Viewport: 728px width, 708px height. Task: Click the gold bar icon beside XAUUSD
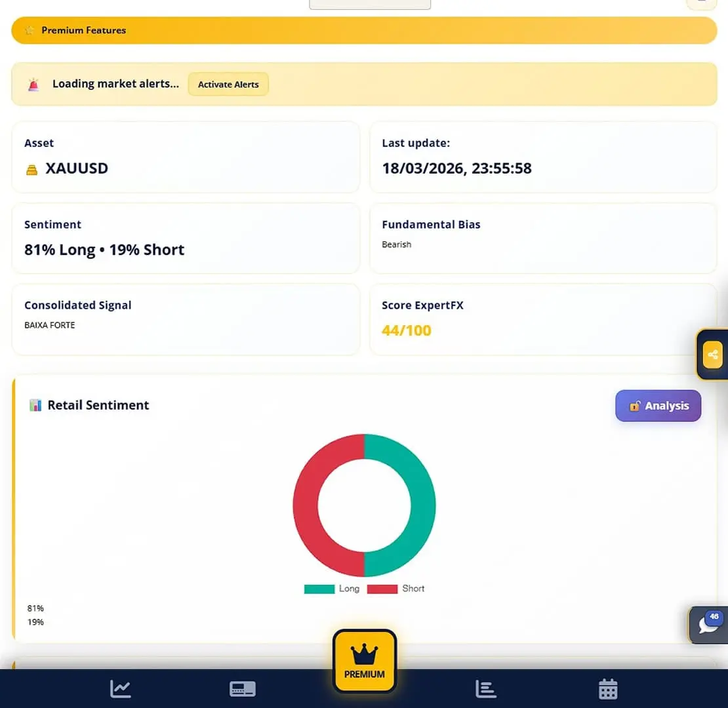[31, 170]
